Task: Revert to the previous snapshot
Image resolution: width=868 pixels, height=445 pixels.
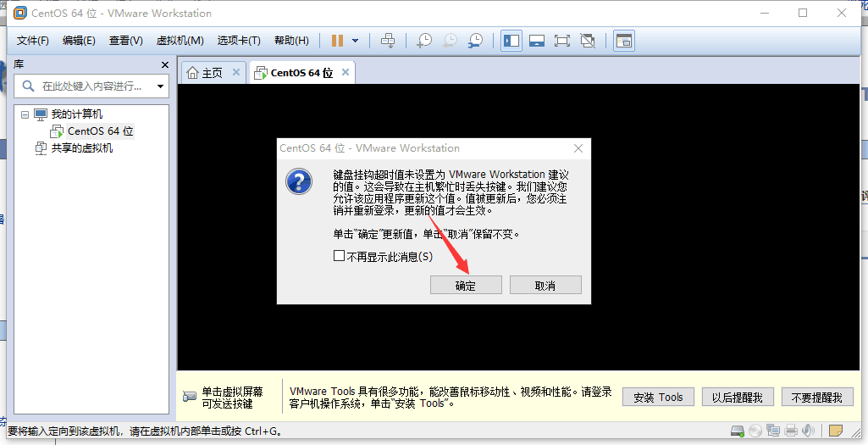Action: pyautogui.click(x=450, y=41)
